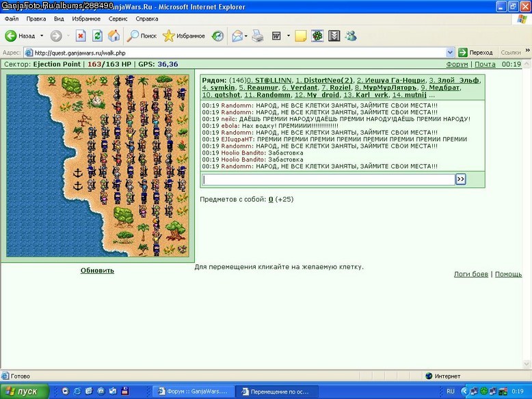Open Favorites (Избранное) star panel

click(x=184, y=36)
